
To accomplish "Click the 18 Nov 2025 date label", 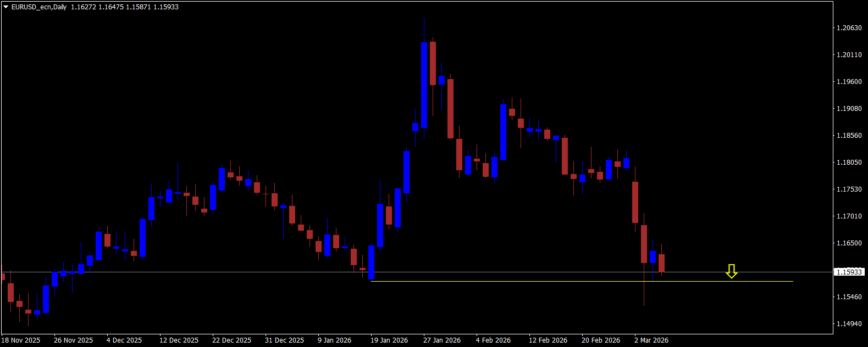I will pyautogui.click(x=21, y=340).
